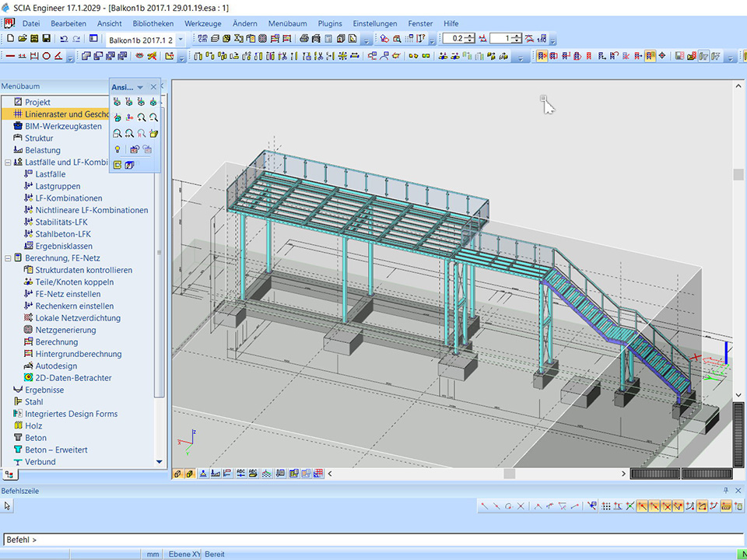The image size is (747, 560).
Task: Open the Bibliotheken menu
Action: pyautogui.click(x=153, y=23)
